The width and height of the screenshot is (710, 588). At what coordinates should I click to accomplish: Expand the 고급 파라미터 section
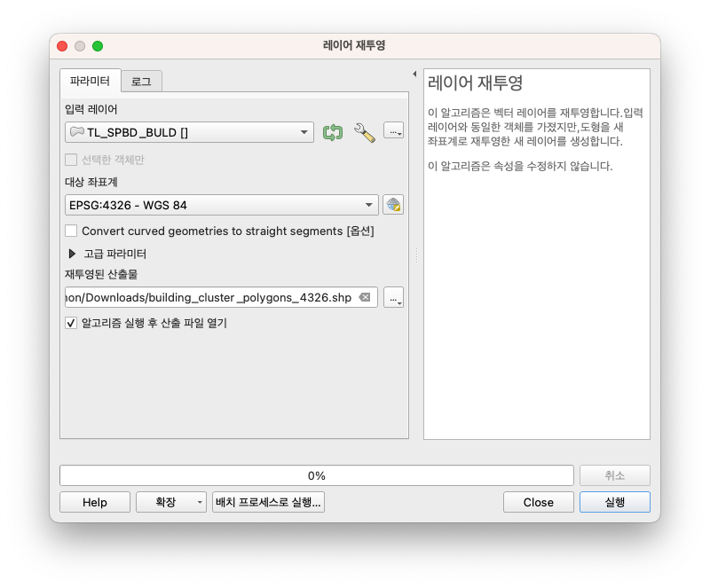pyautogui.click(x=72, y=254)
